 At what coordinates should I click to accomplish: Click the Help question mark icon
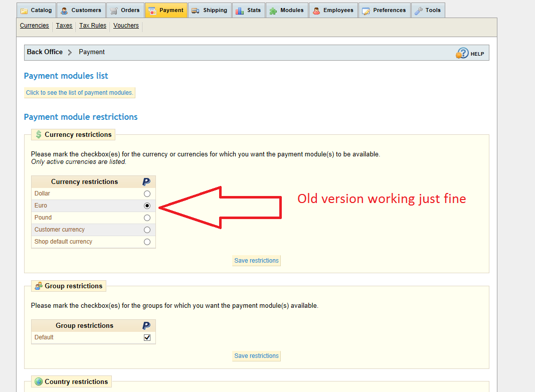(462, 53)
